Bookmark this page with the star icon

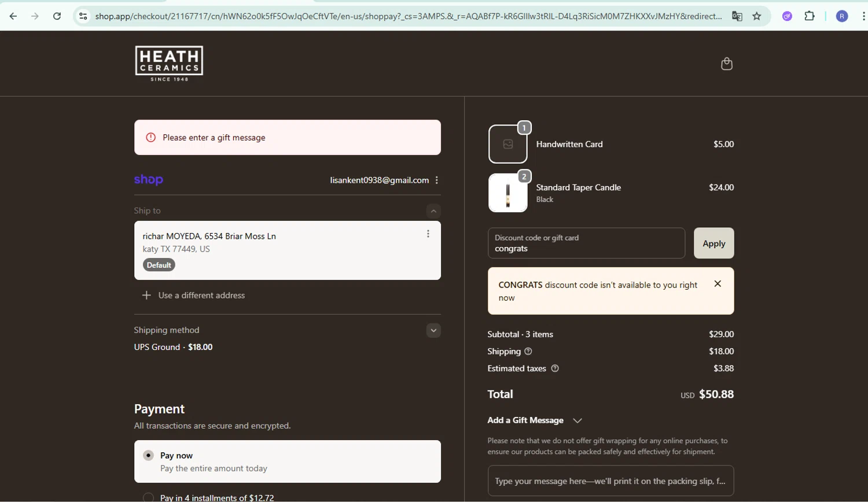tap(756, 16)
